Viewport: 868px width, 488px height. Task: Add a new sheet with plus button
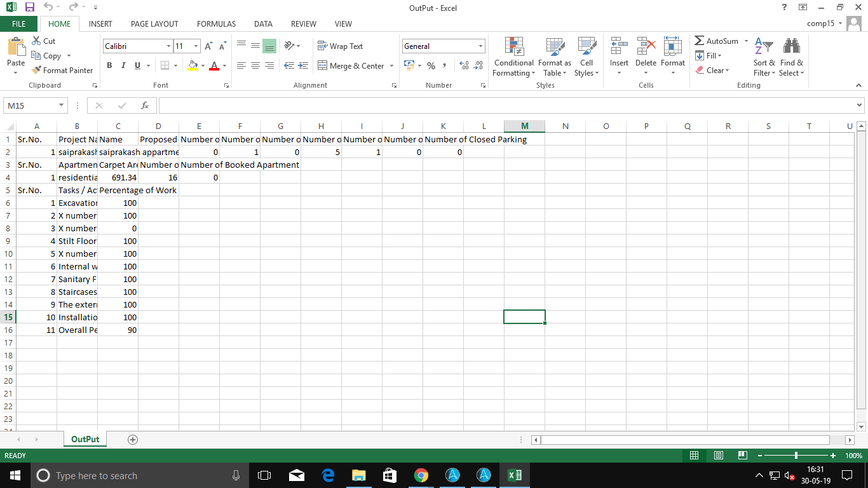(133, 440)
